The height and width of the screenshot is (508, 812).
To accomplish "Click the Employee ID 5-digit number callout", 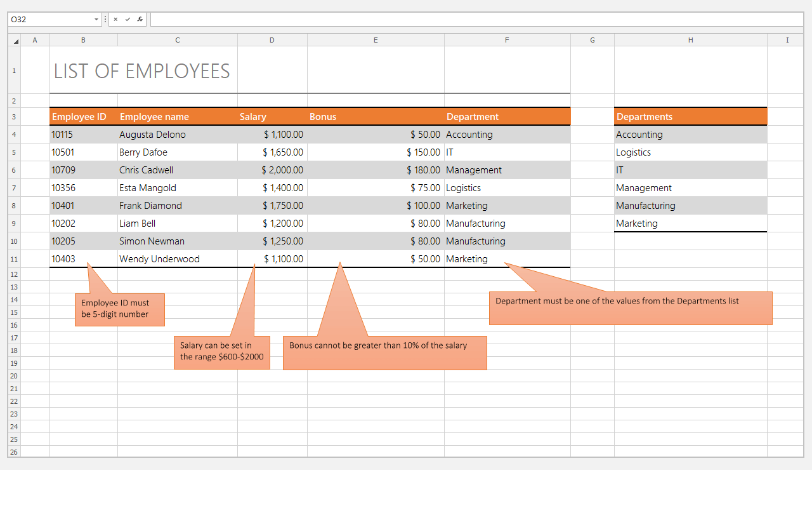I will click(120, 309).
